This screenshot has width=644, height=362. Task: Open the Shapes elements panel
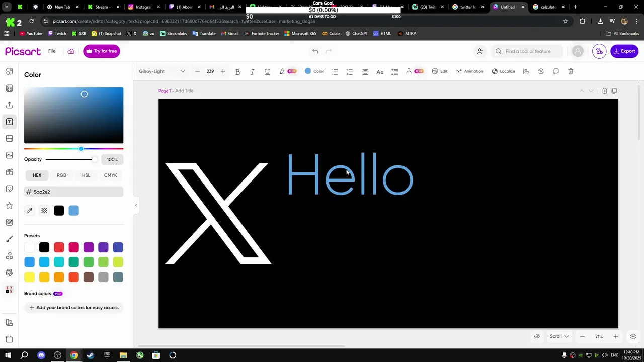[x=9, y=256]
